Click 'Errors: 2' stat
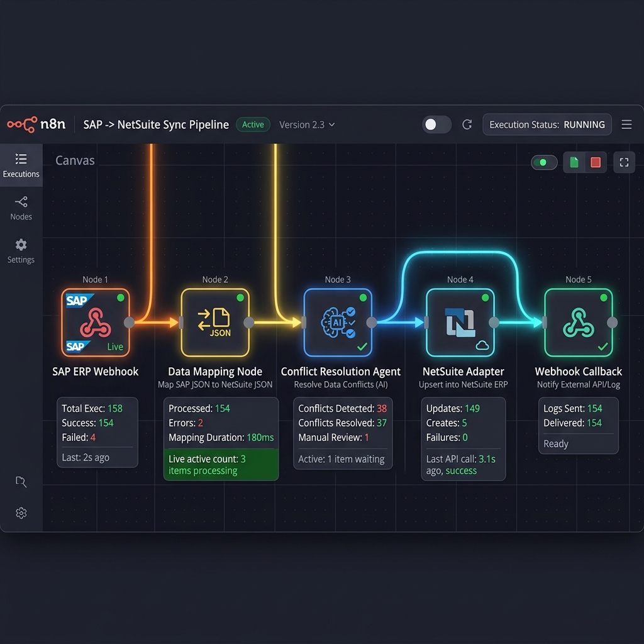The image size is (644, 644). pyautogui.click(x=186, y=423)
